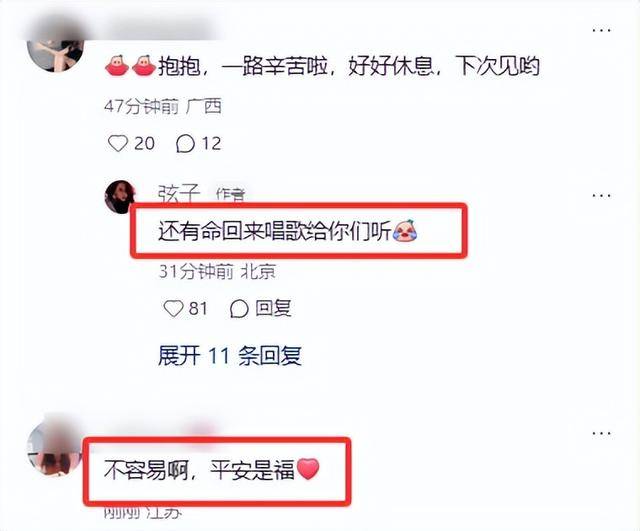Click the 31分钟前 北京 timestamp

[x=217, y=271]
